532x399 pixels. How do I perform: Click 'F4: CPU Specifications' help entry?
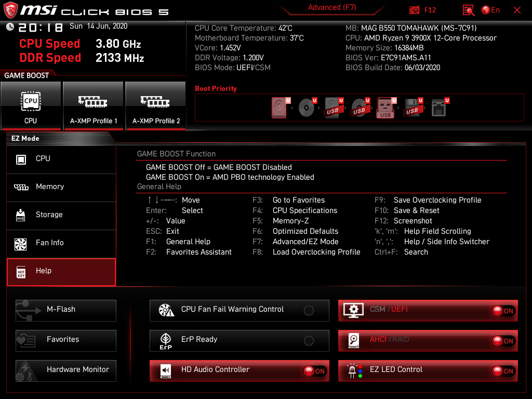tap(295, 211)
